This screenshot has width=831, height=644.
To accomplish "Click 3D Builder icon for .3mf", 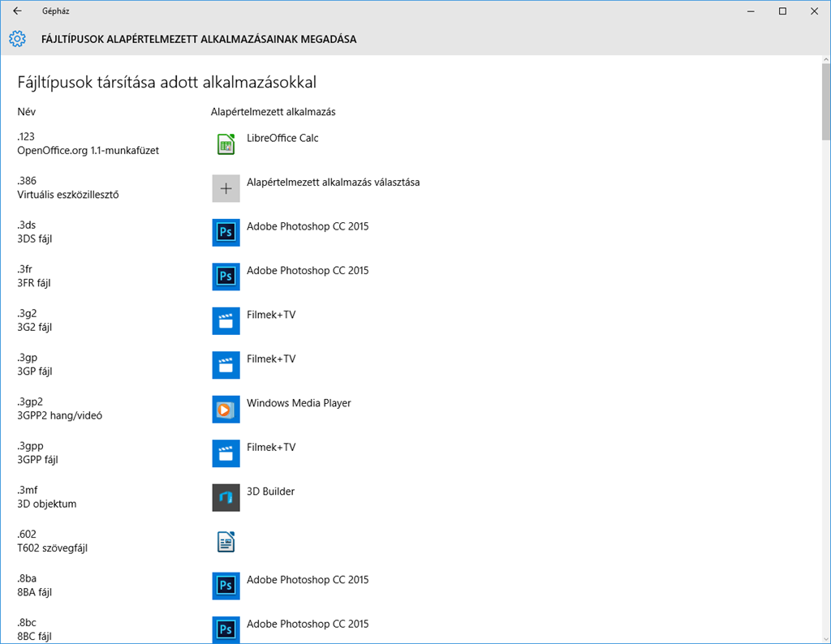I will click(x=226, y=497).
